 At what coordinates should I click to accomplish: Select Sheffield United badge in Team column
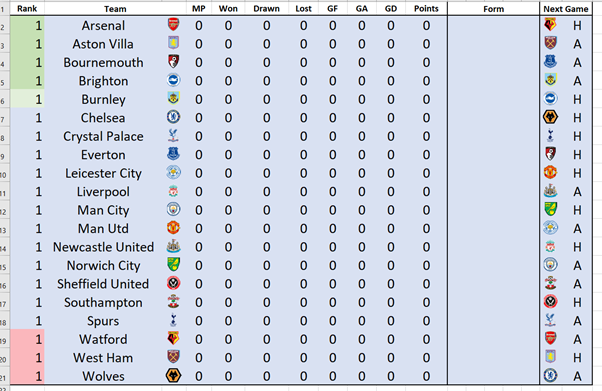(173, 283)
